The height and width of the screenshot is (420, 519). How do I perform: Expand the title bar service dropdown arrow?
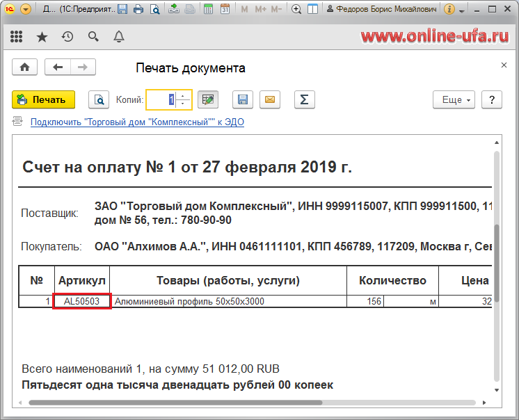point(462,10)
